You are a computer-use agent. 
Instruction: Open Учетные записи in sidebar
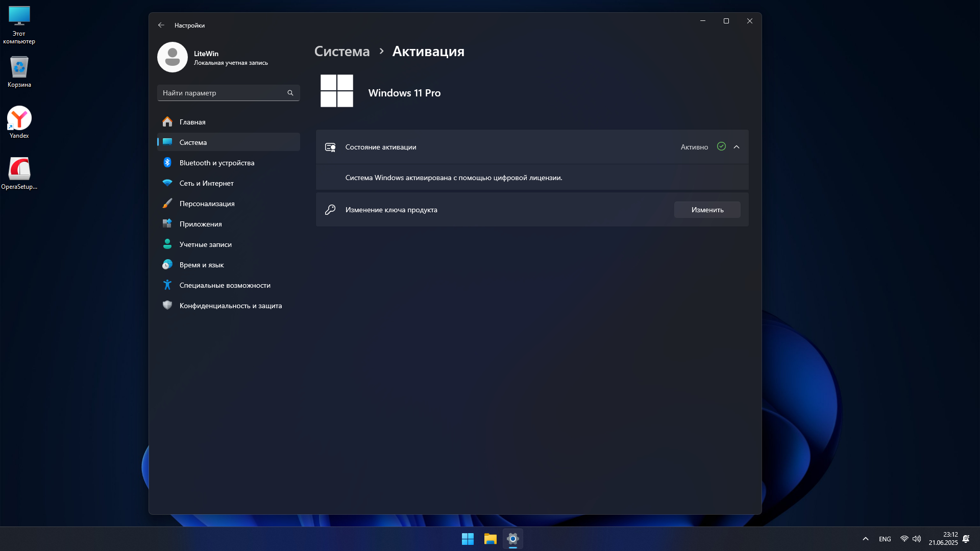[x=205, y=244]
